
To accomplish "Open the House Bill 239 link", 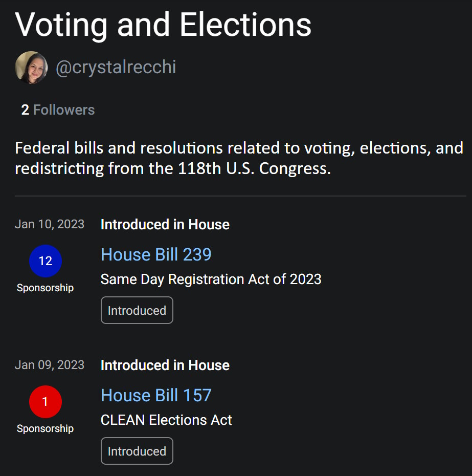I will click(x=156, y=254).
